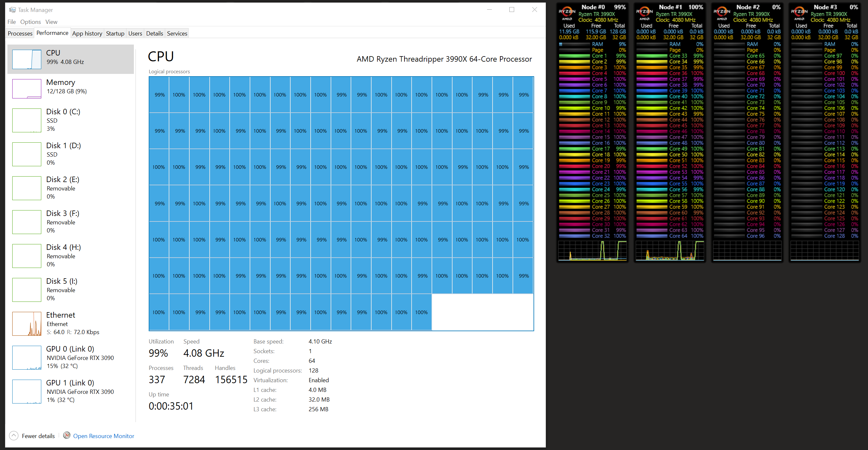
Task: Switch to the Services tab
Action: coord(177,33)
